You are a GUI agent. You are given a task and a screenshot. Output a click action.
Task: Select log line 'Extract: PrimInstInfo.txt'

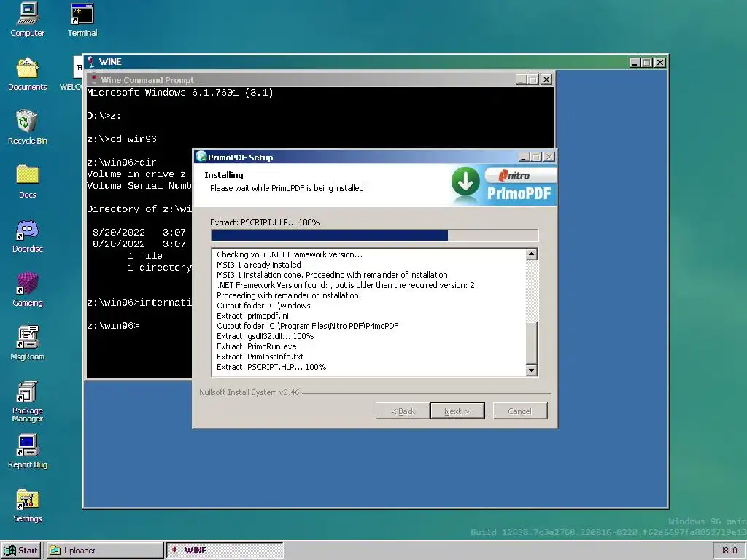click(260, 356)
